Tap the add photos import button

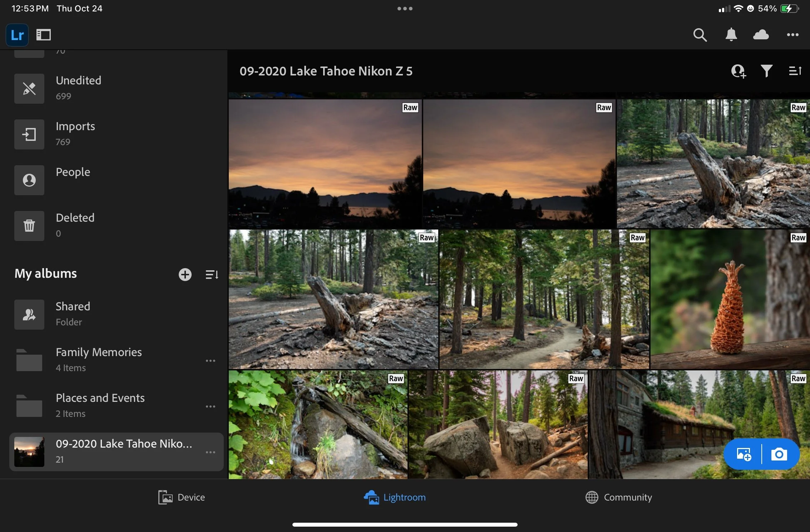744,454
